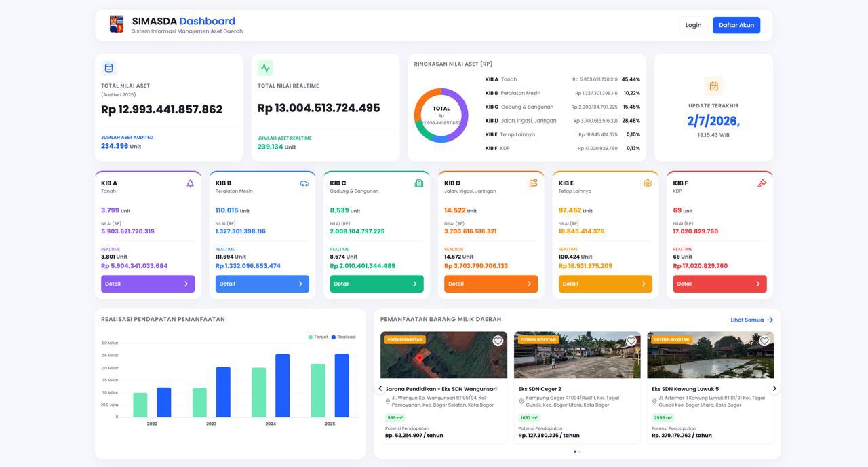Click 234.396 Unit audited count
Screen dimensions: 868x467
pos(121,146)
